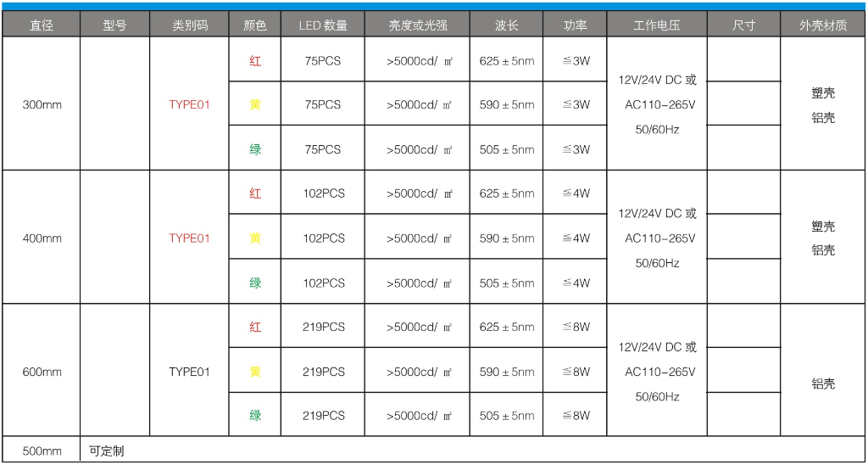This screenshot has width=868, height=465.
Task: Select the 亮度或光强 header cell
Action: [x=417, y=25]
